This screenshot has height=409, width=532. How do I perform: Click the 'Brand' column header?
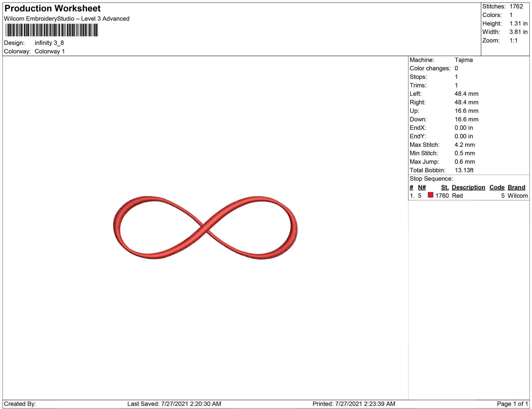point(516,187)
